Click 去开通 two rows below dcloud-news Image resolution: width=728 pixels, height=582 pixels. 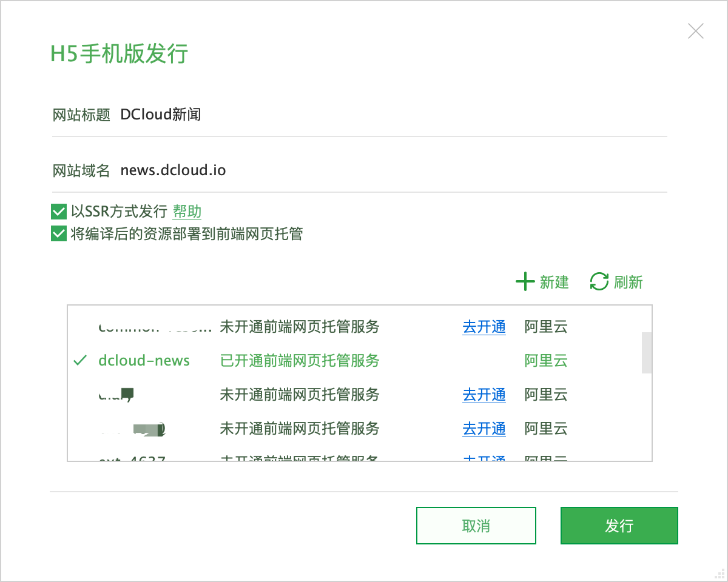tap(484, 429)
